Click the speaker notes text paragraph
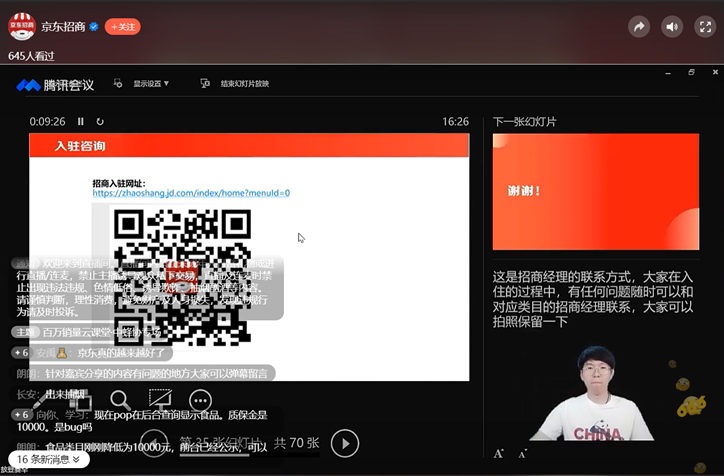The image size is (724, 476). coord(593,299)
